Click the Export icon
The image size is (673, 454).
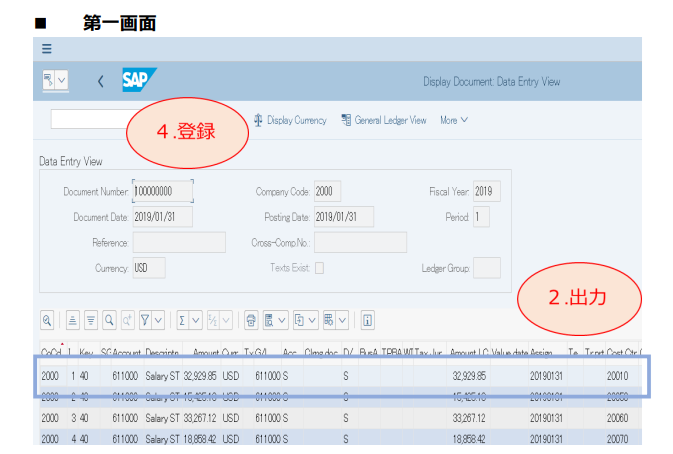click(300, 320)
